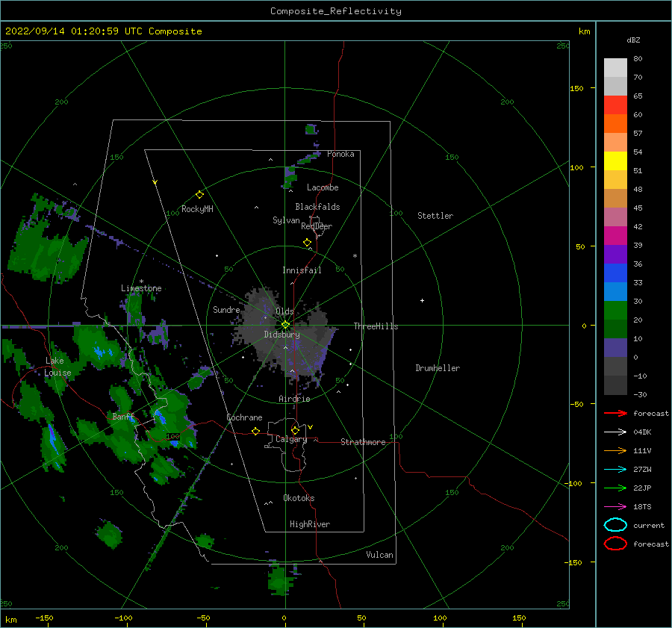Screen dimensions: 672x628
Task: Click the yellow diamond marker below RedDeer
Action: click(307, 243)
